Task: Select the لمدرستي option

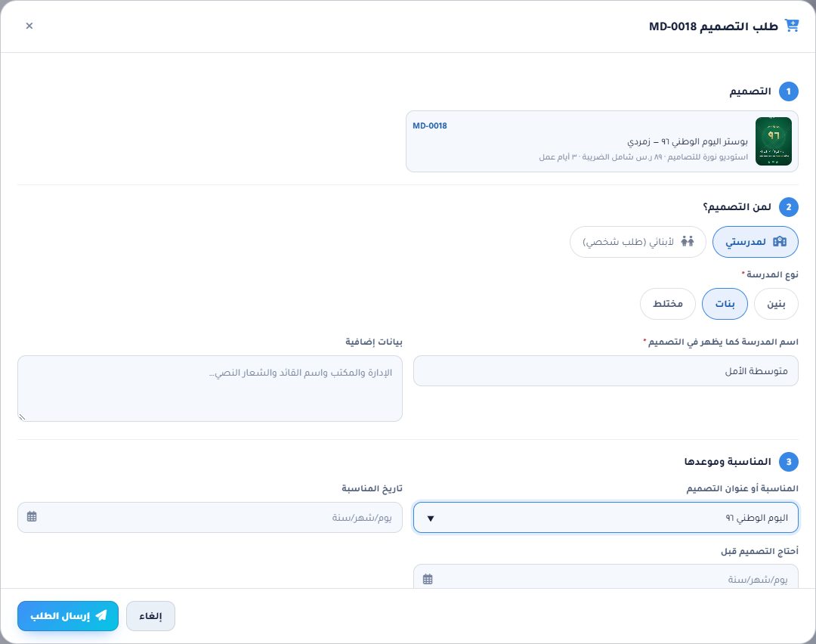Action: [755, 242]
